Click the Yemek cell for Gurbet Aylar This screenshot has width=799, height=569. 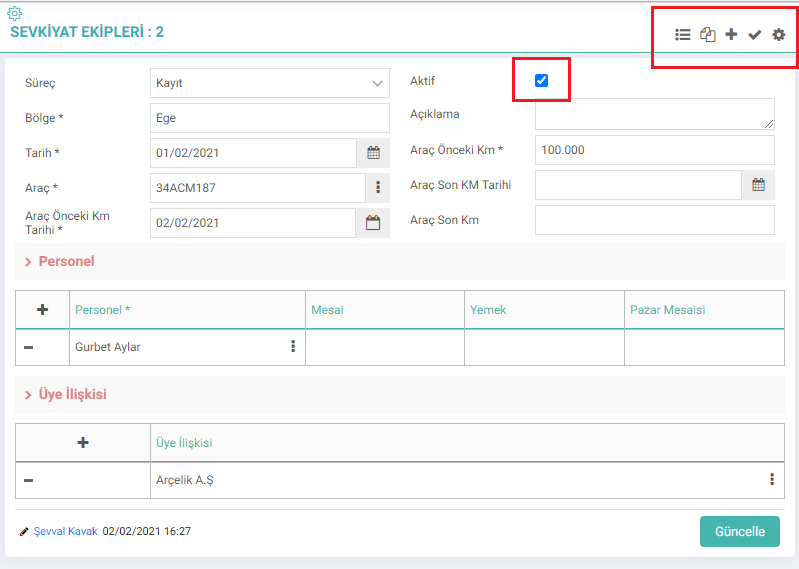coord(544,347)
